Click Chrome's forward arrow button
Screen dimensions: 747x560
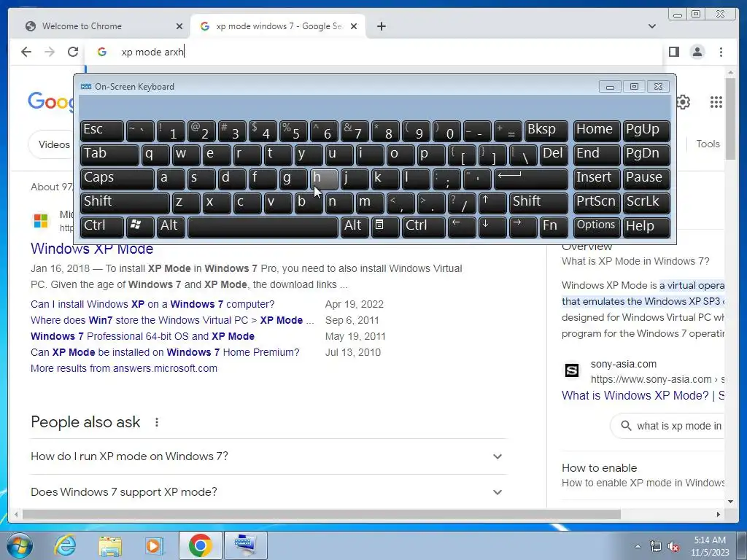50,52
